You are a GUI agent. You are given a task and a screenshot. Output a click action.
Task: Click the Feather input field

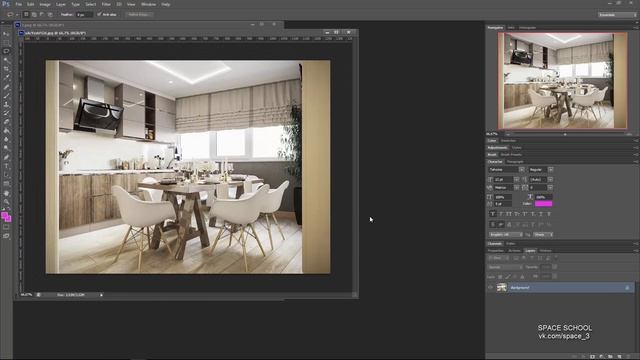84,14
